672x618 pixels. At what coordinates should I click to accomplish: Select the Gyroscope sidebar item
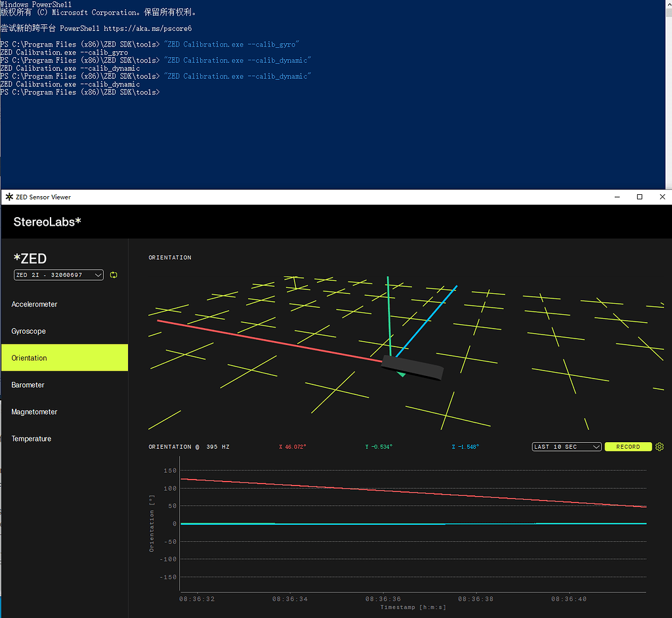tap(29, 331)
